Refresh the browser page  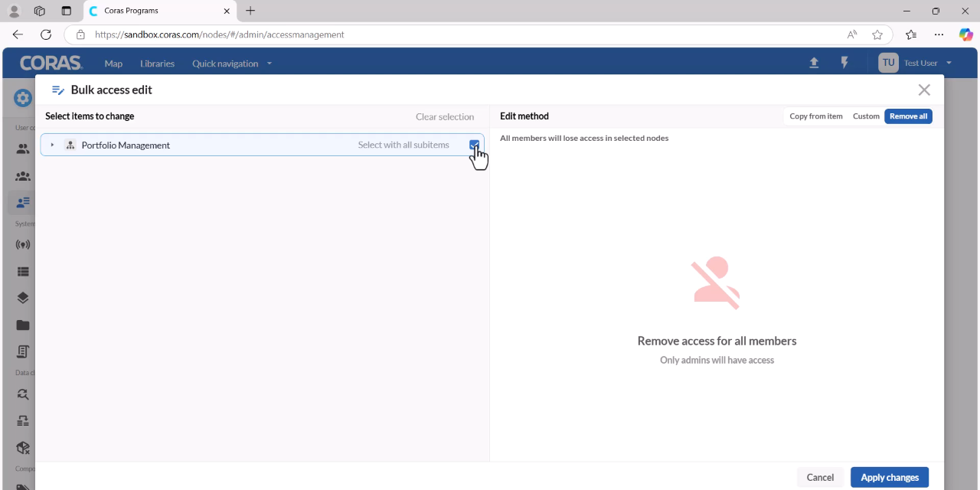click(46, 34)
